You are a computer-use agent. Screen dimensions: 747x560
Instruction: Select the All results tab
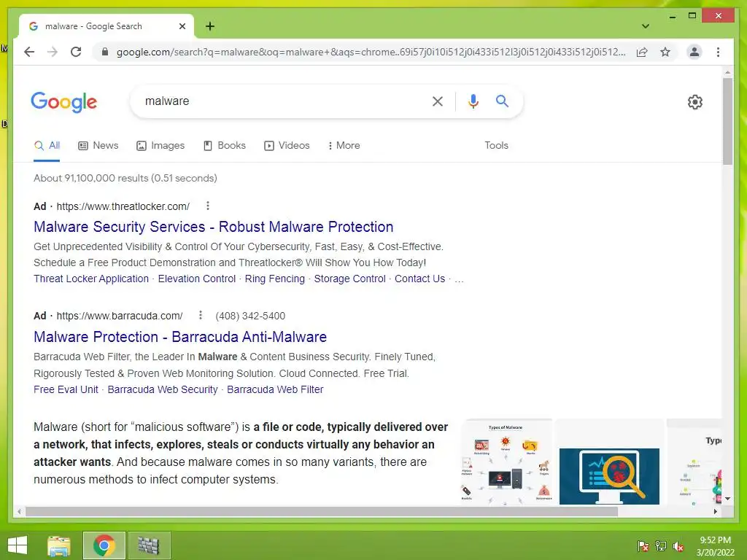47,146
